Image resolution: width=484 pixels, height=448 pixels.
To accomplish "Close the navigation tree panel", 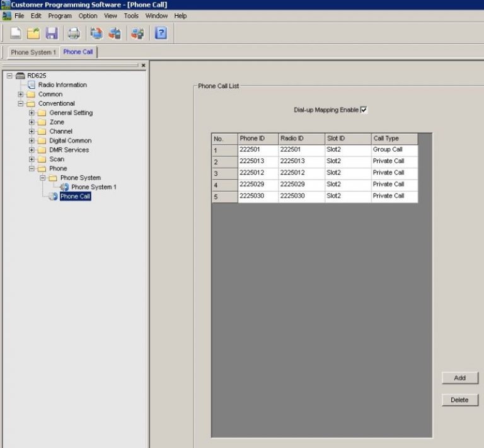I will point(143,66).
